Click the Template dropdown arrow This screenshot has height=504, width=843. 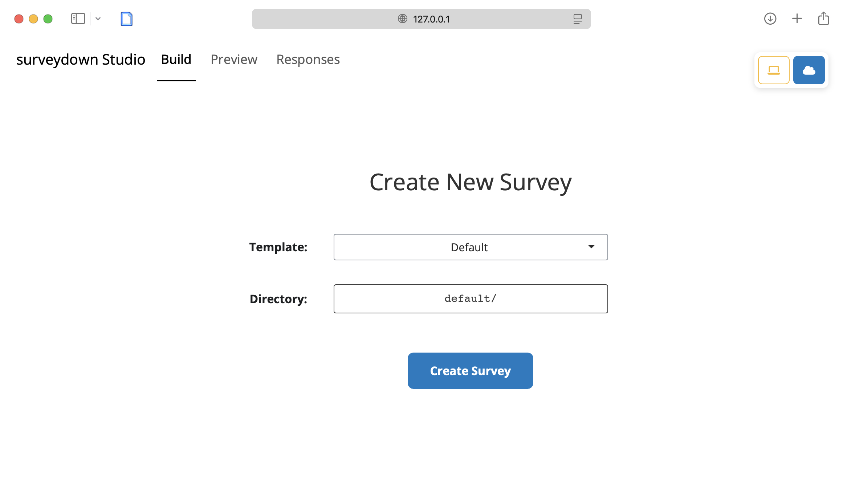point(591,247)
